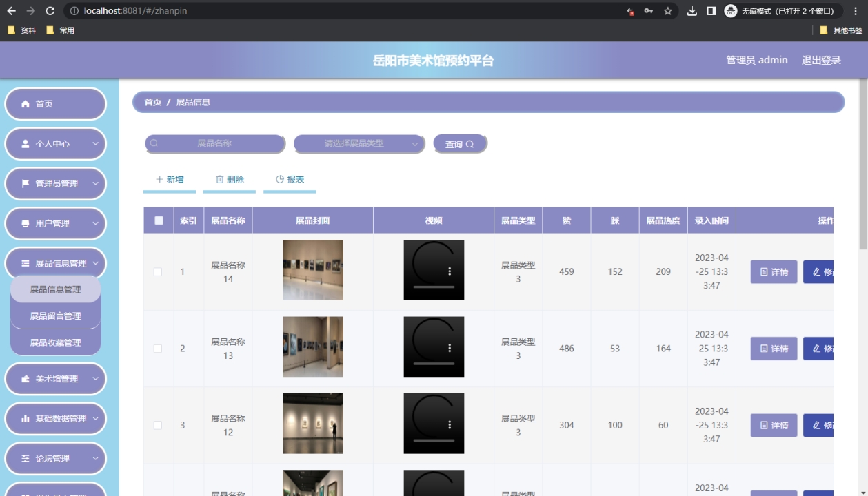Open browser downloads icon
This screenshot has height=496, width=868.
pyautogui.click(x=692, y=11)
